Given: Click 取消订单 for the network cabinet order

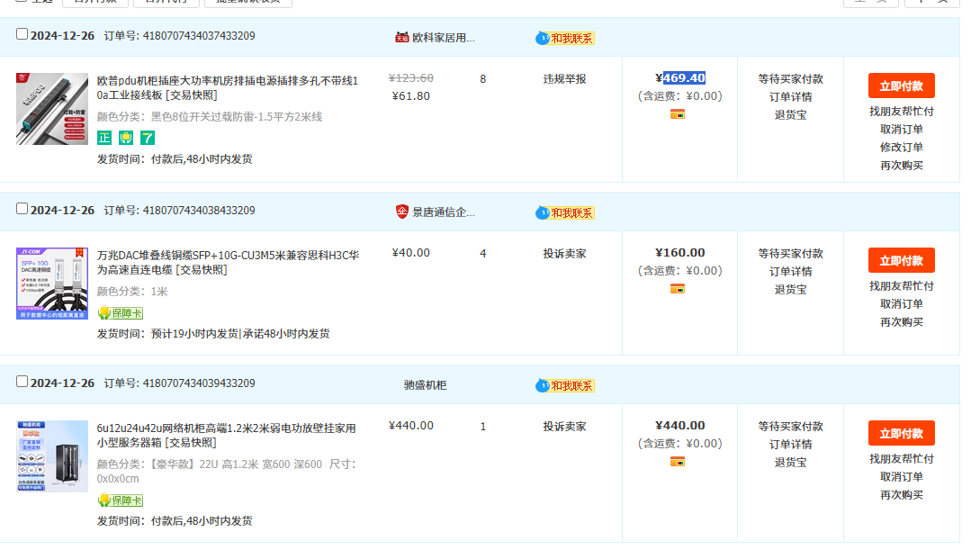Looking at the screenshot, I should click(901, 477).
